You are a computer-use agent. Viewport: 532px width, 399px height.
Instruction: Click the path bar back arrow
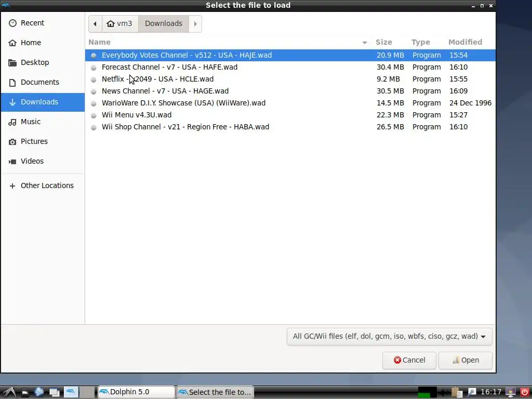(x=95, y=24)
